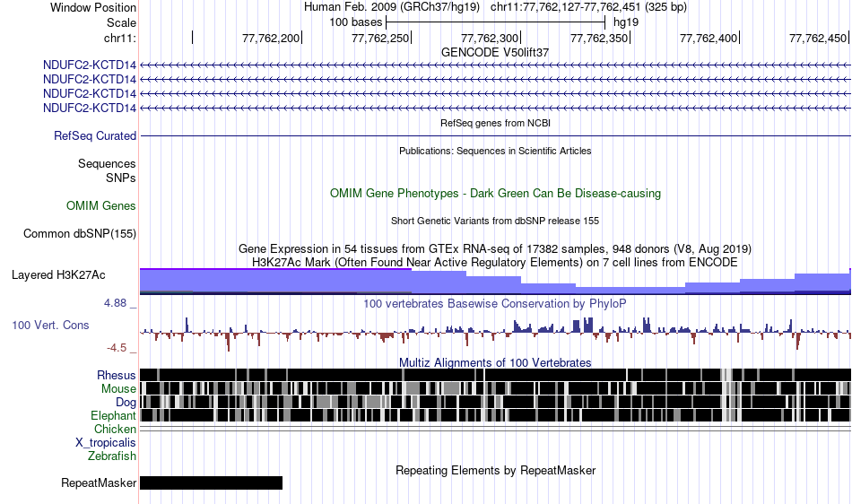
Task: Open the H3K27Ac Mark track title
Action: (495, 263)
